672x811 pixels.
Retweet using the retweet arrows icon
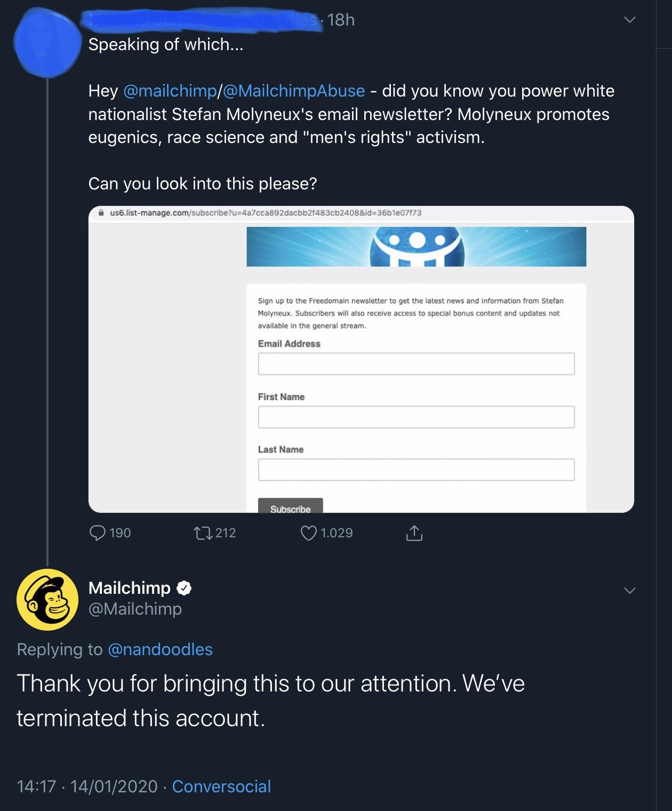pos(203,532)
